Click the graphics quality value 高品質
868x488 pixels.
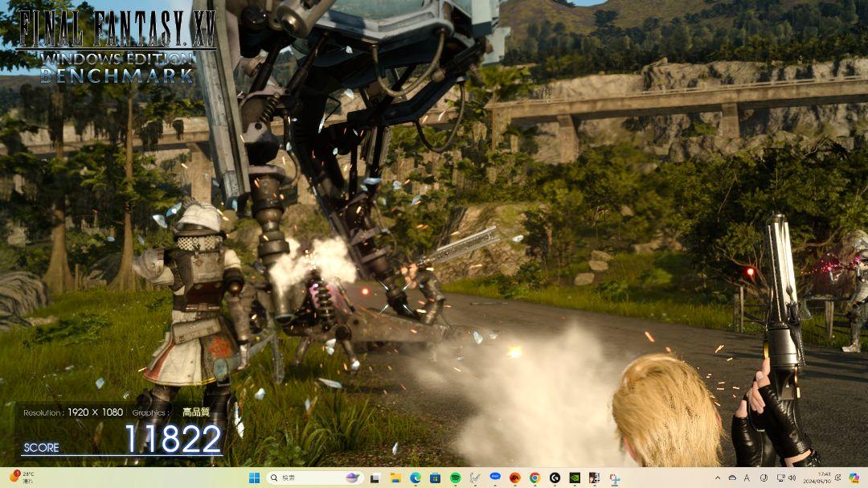tap(196, 412)
